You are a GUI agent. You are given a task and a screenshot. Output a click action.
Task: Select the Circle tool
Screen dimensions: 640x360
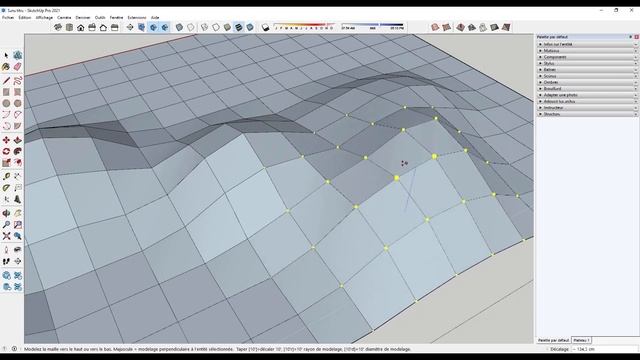(6, 103)
